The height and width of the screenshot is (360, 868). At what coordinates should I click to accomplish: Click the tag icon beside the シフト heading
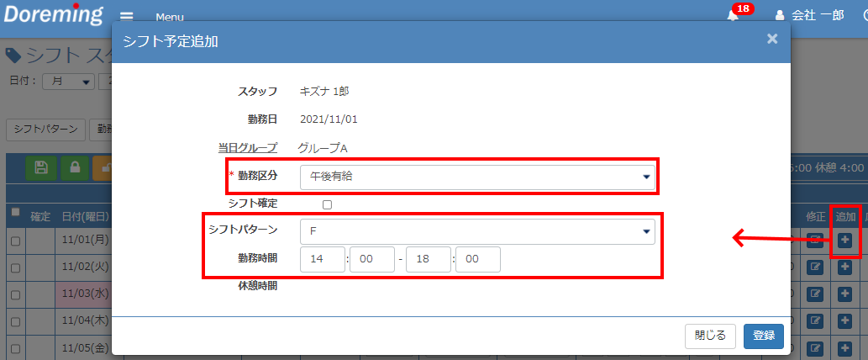(13, 55)
